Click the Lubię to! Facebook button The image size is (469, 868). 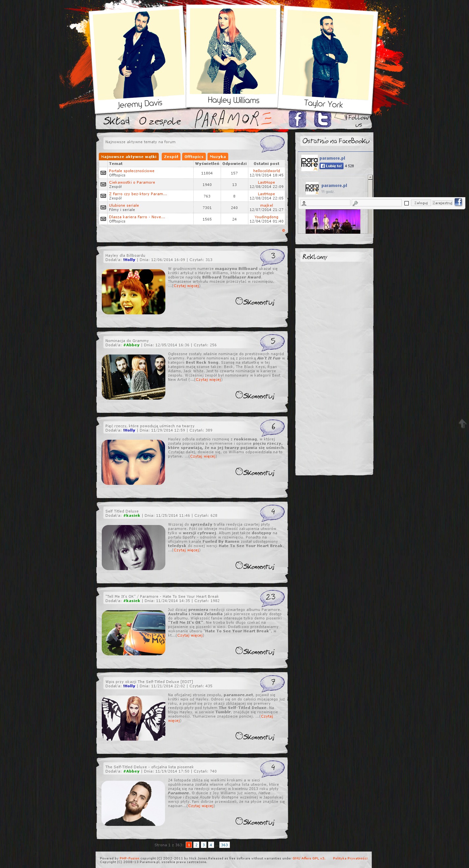(331, 166)
